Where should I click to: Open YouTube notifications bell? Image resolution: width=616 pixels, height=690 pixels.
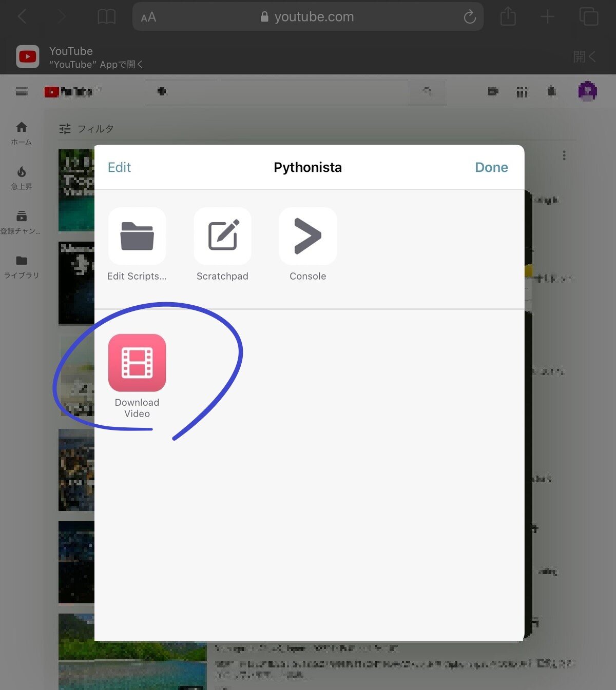[x=550, y=91]
